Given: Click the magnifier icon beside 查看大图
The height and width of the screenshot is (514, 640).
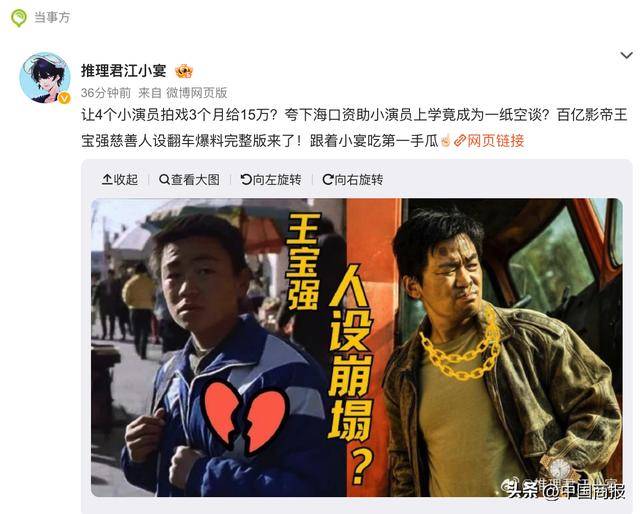Looking at the screenshot, I should [x=164, y=179].
